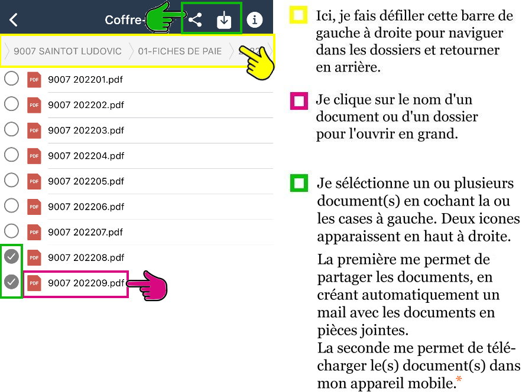Tap the back arrow in header
Image resolution: width=532 pixels, height=392 pixels.
click(14, 19)
